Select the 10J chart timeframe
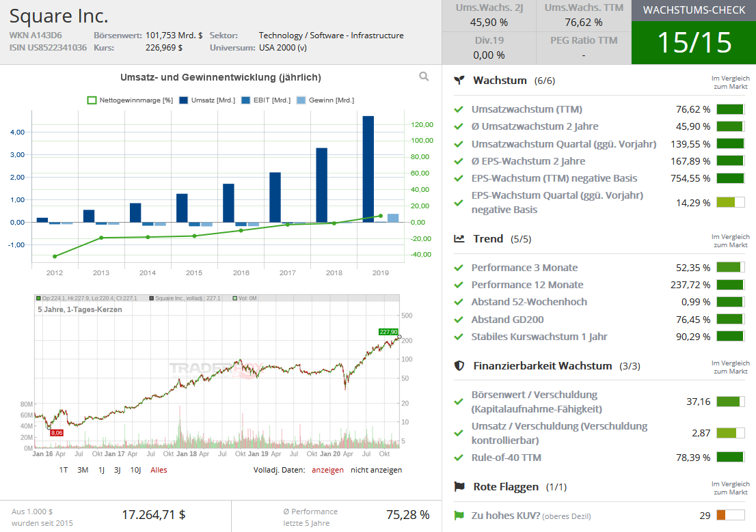Screen dimensions: 756x532 tap(135, 470)
